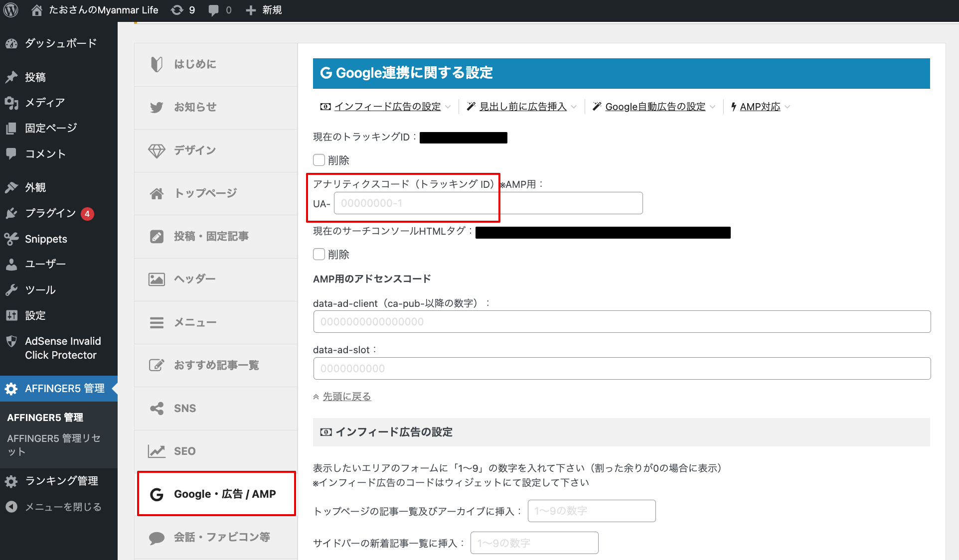The image size is (959, 560).
Task: Open the 見出し前に広告挿入 link
Action: click(x=522, y=106)
